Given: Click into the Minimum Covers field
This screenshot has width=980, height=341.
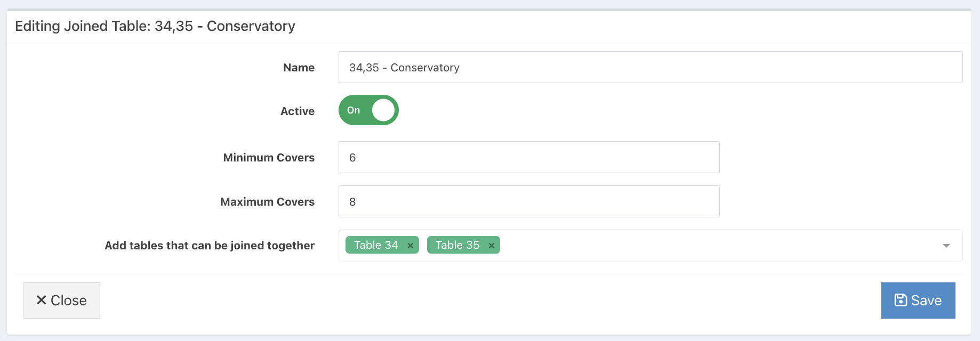Looking at the screenshot, I should point(528,157).
